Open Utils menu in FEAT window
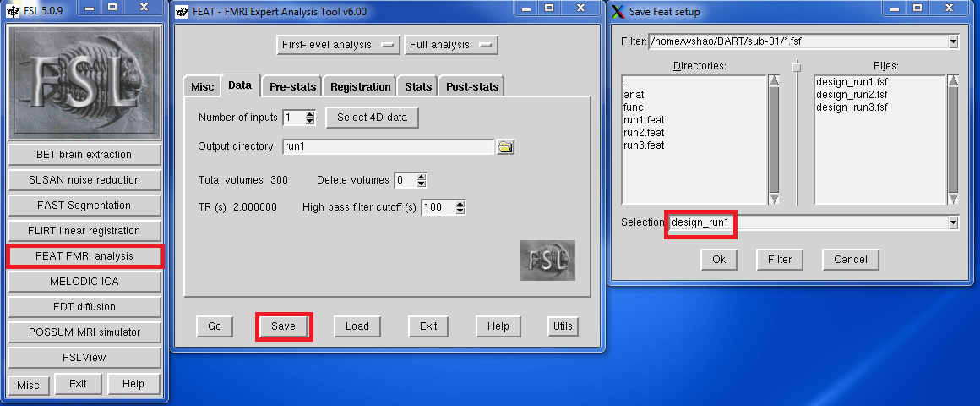The height and width of the screenshot is (406, 980). coord(563,326)
